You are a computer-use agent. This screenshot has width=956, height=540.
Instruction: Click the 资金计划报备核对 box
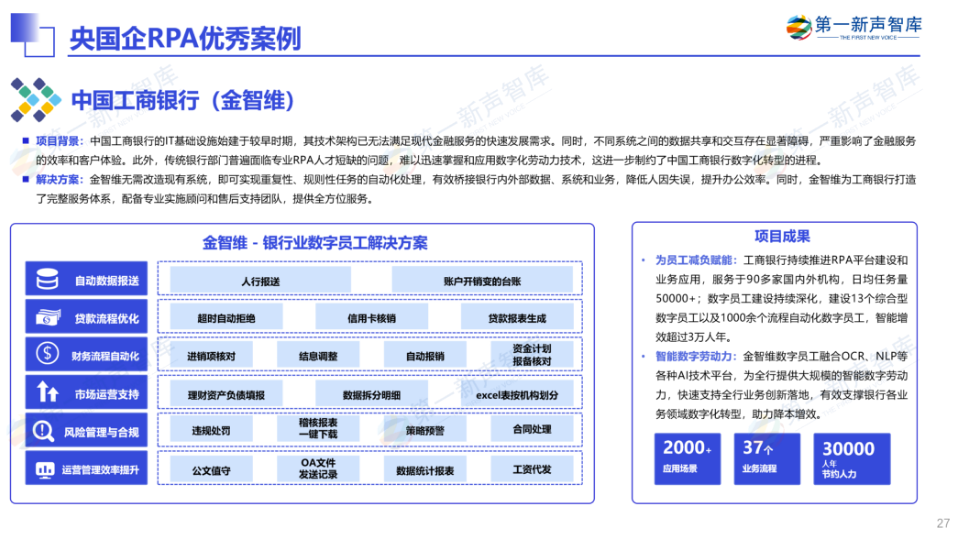pyautogui.click(x=532, y=355)
